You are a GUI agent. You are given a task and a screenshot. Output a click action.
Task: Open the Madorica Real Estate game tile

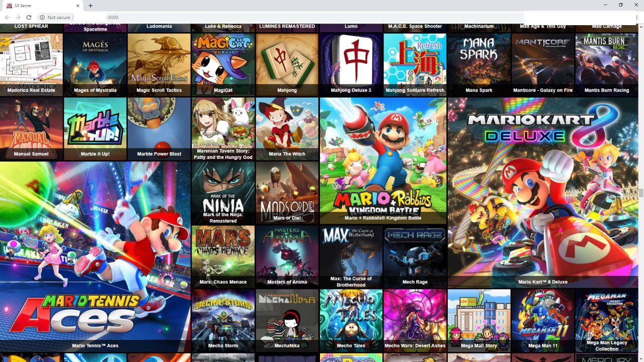pos(31,64)
